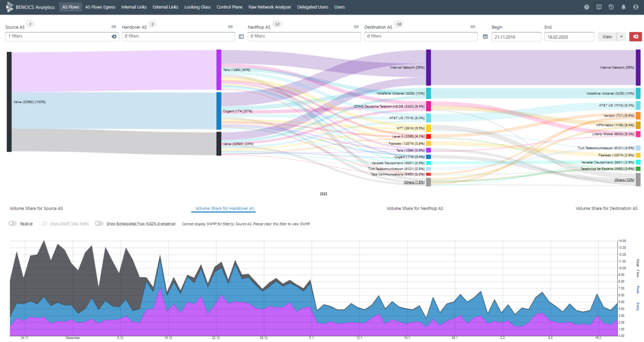
Task: Click the red clear all filters button
Action: point(635,36)
